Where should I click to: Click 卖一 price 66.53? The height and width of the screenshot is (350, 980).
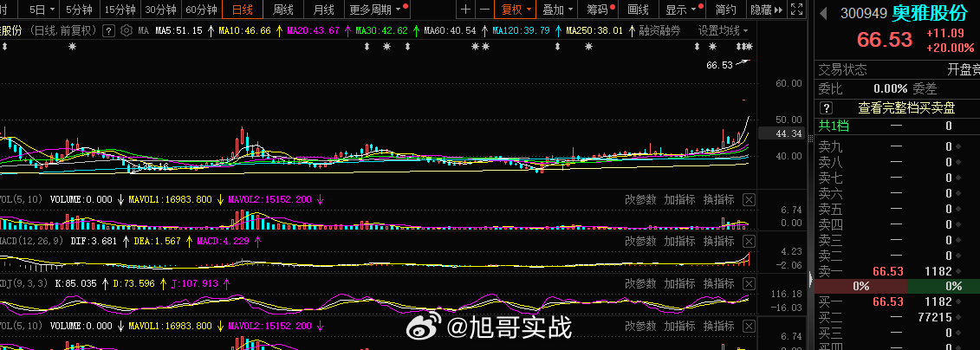(x=888, y=271)
